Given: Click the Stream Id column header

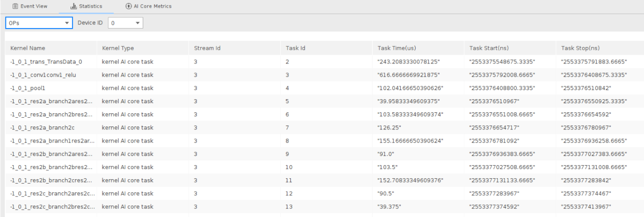Looking at the screenshot, I should tap(207, 48).
